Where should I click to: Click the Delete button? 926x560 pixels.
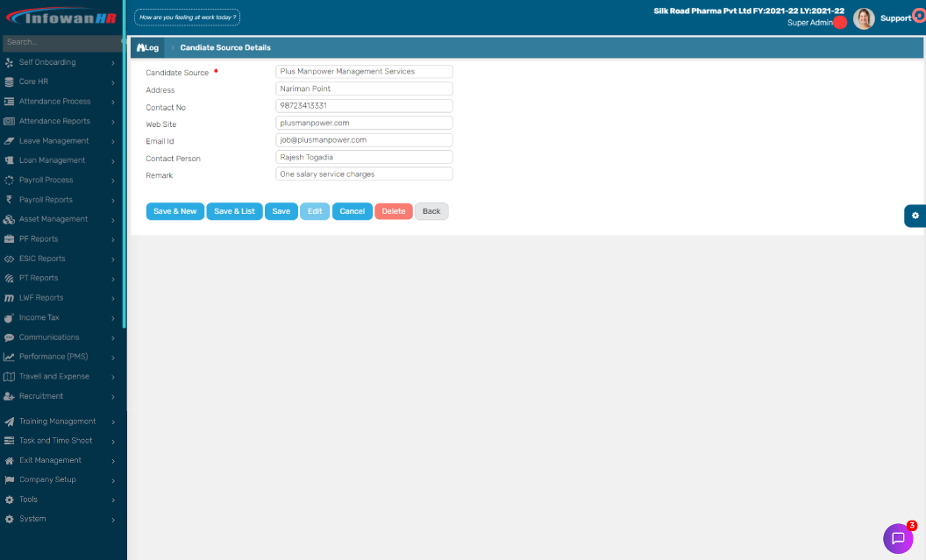pyautogui.click(x=393, y=211)
